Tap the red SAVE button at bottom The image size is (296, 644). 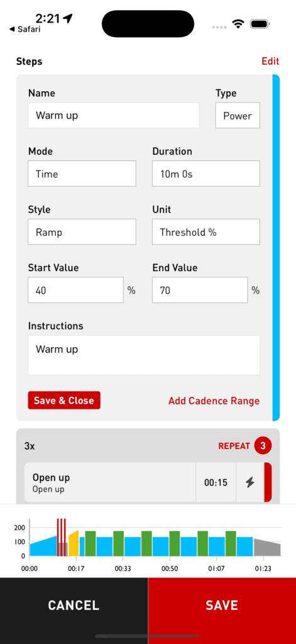(222, 606)
